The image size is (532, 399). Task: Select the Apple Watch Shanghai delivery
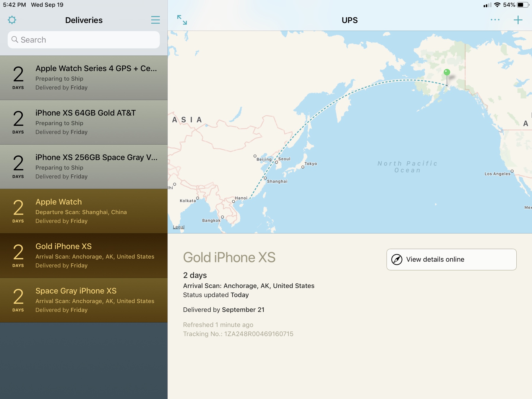tap(84, 211)
